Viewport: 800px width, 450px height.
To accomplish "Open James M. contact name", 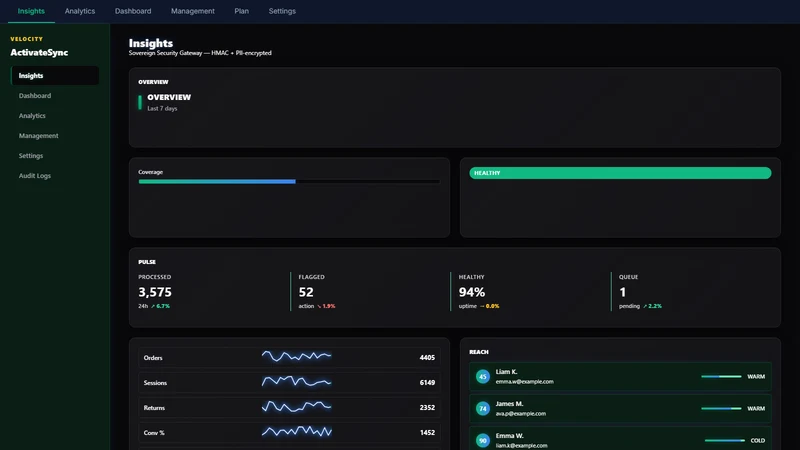I will click(x=509, y=404).
